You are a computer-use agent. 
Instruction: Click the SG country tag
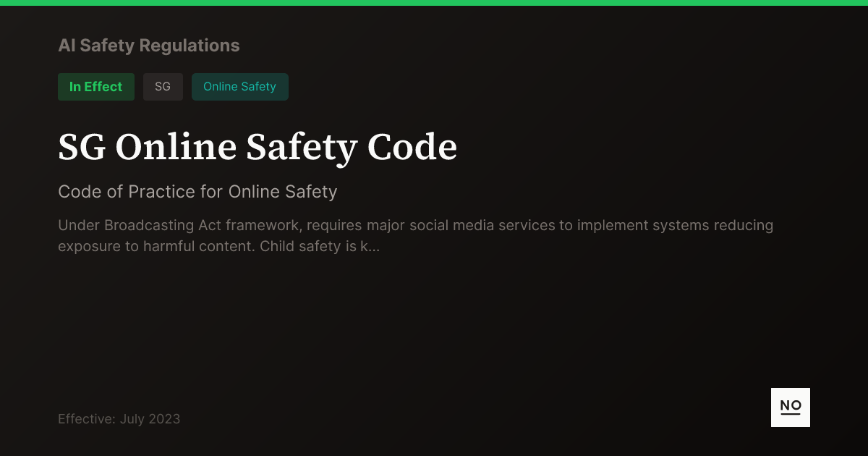163,87
